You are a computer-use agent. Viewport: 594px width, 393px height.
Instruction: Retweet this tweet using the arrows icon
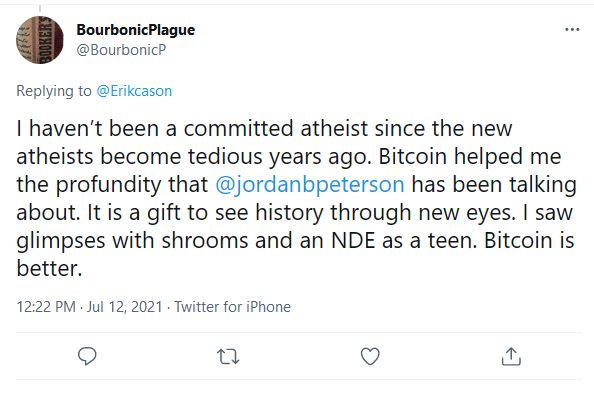[228, 357]
